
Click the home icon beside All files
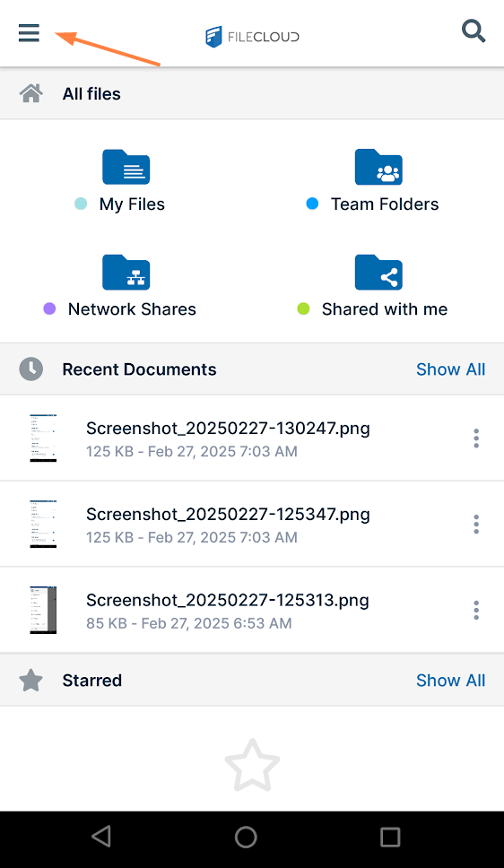(31, 93)
